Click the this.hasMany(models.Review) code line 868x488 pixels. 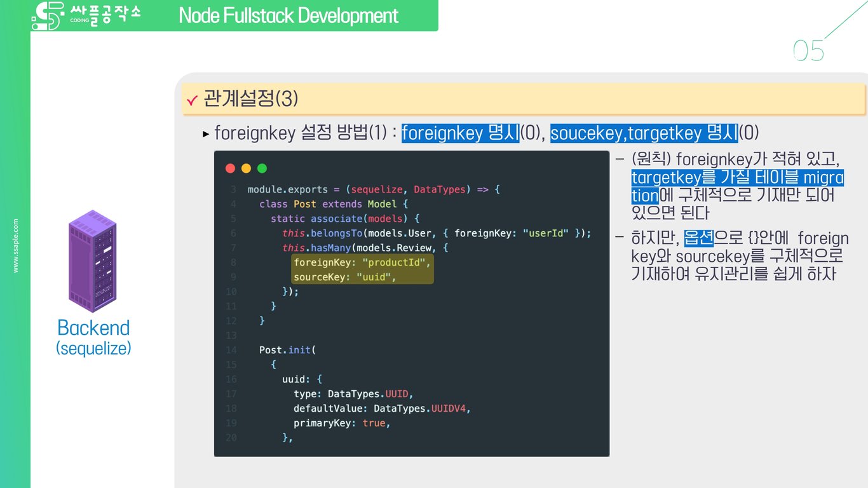[365, 248]
